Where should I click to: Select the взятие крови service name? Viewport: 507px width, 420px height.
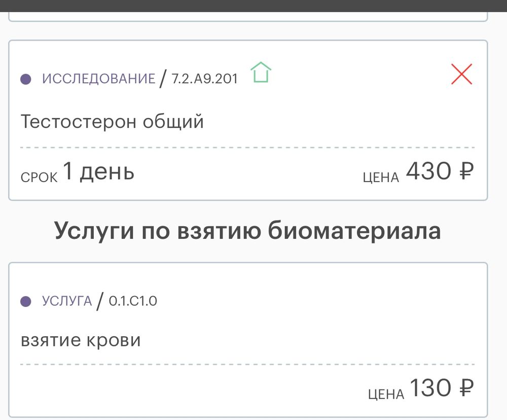coord(80,339)
